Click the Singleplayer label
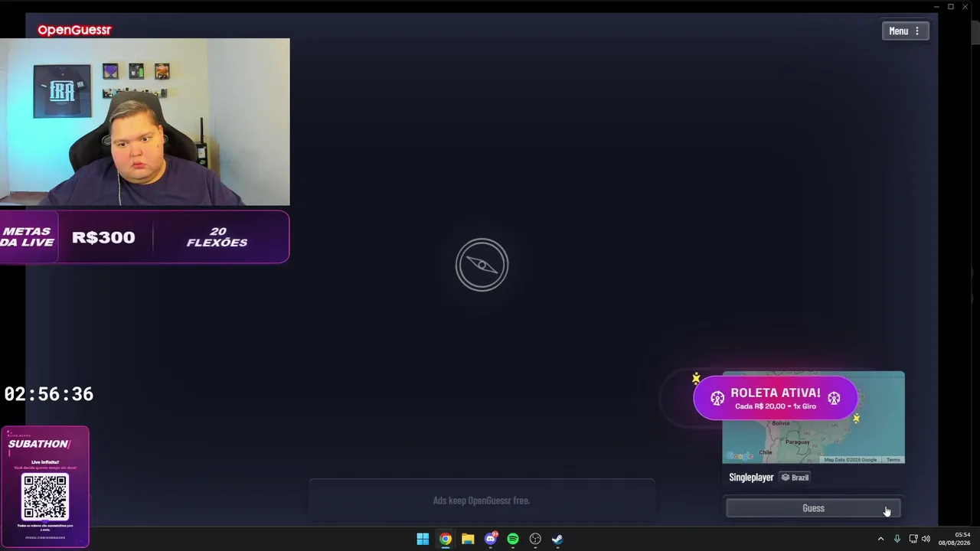 (751, 478)
